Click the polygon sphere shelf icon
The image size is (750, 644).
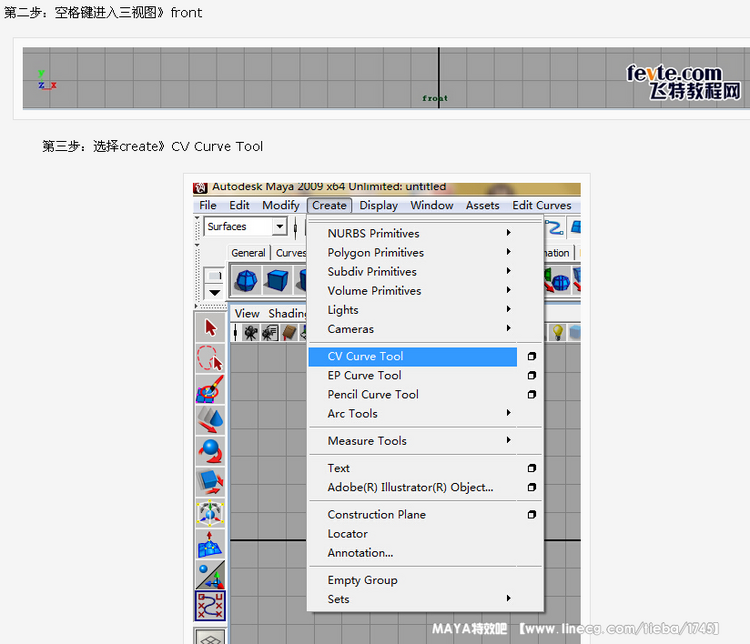coord(247,280)
